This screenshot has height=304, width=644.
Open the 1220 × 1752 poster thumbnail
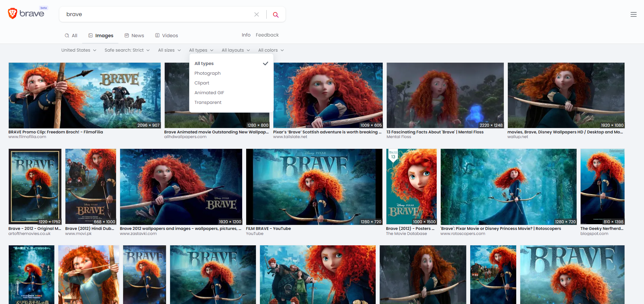click(x=35, y=187)
